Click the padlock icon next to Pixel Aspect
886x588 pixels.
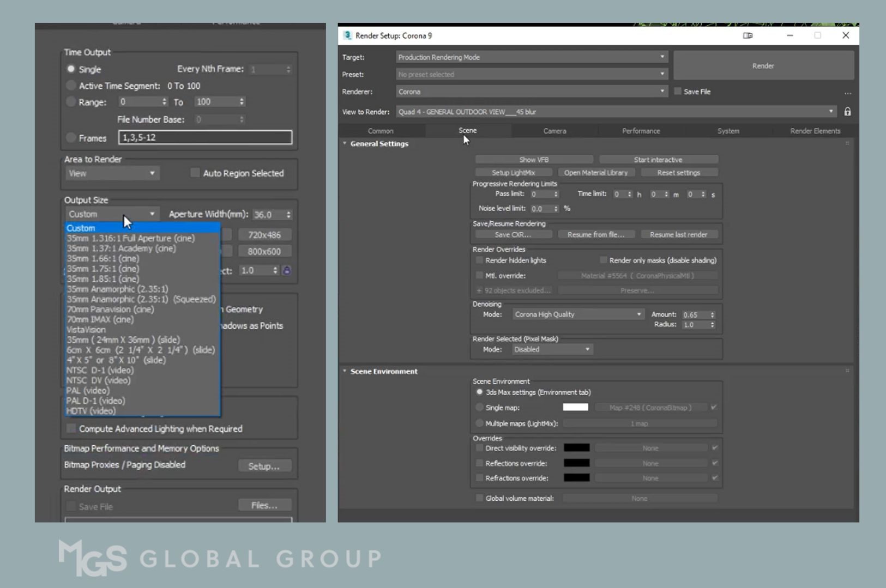click(287, 270)
